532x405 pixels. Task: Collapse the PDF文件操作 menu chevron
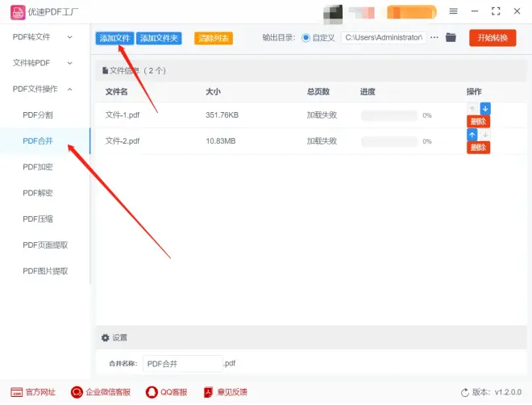pos(69,90)
